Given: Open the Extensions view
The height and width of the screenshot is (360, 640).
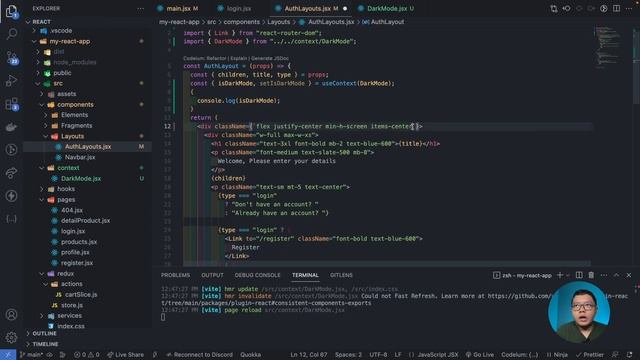Looking at the screenshot, I should pos(11,104).
